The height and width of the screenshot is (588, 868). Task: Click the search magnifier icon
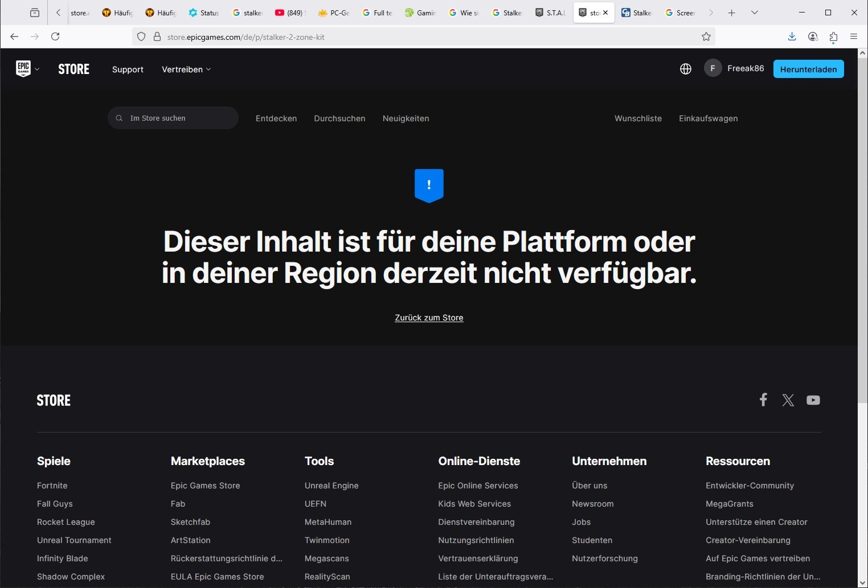119,118
